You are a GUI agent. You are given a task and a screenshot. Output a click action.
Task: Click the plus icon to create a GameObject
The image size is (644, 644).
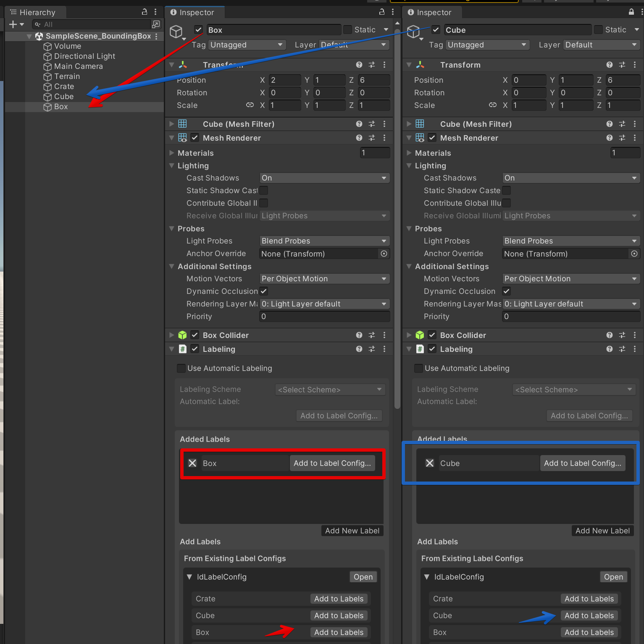tap(13, 24)
